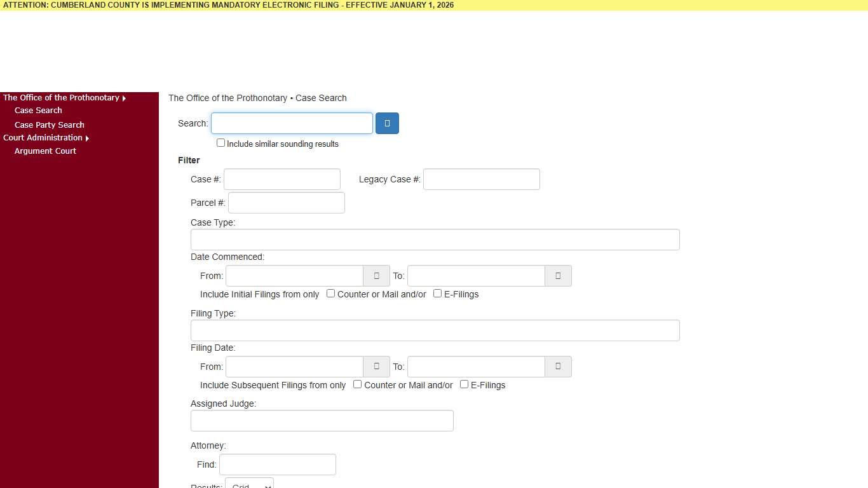Tick Counter or Mail for Subsequent Filings
Viewport: 868px width, 488px height.
point(358,384)
